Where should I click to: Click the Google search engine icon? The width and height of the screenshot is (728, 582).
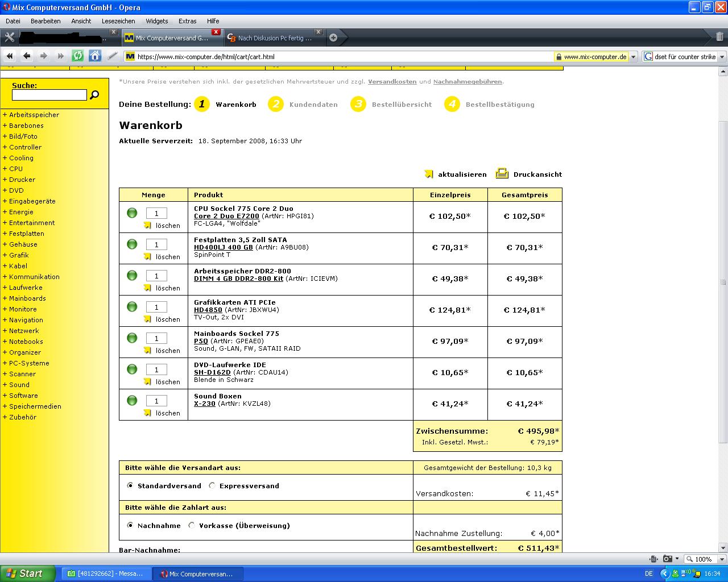(x=648, y=56)
